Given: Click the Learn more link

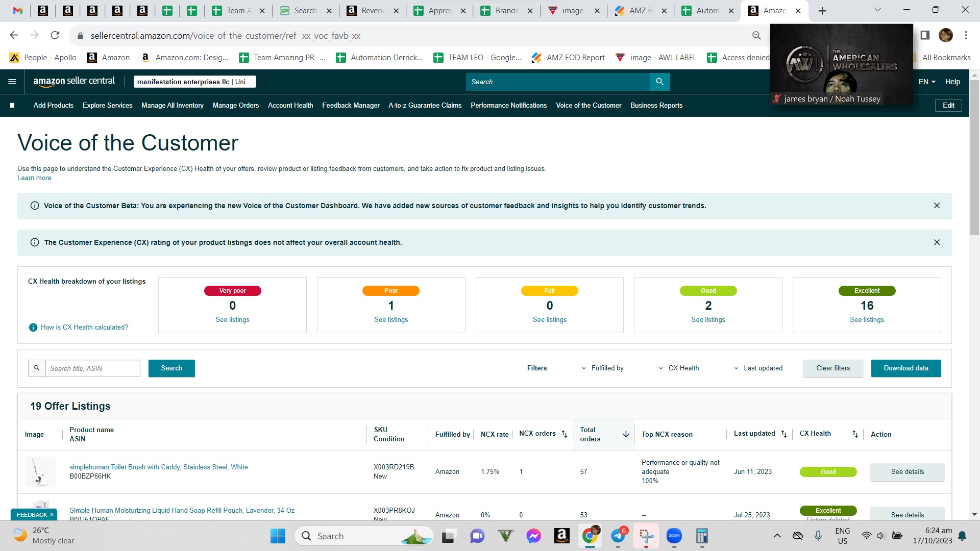Looking at the screenshot, I should point(34,178).
